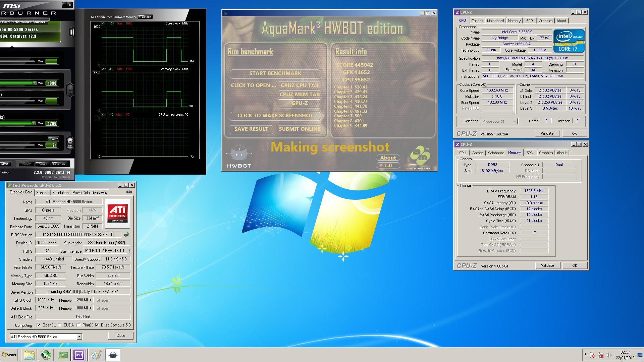
Task: Open the network status tray icon
Action: [601, 355]
